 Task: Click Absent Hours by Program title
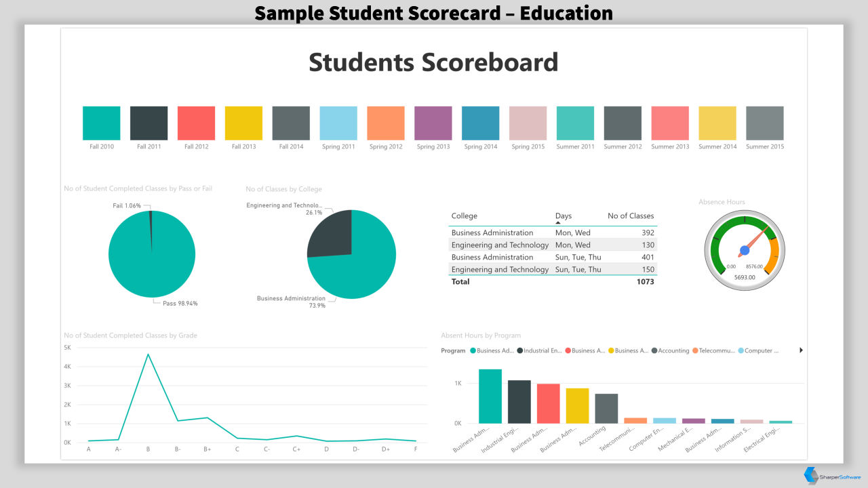(x=481, y=335)
